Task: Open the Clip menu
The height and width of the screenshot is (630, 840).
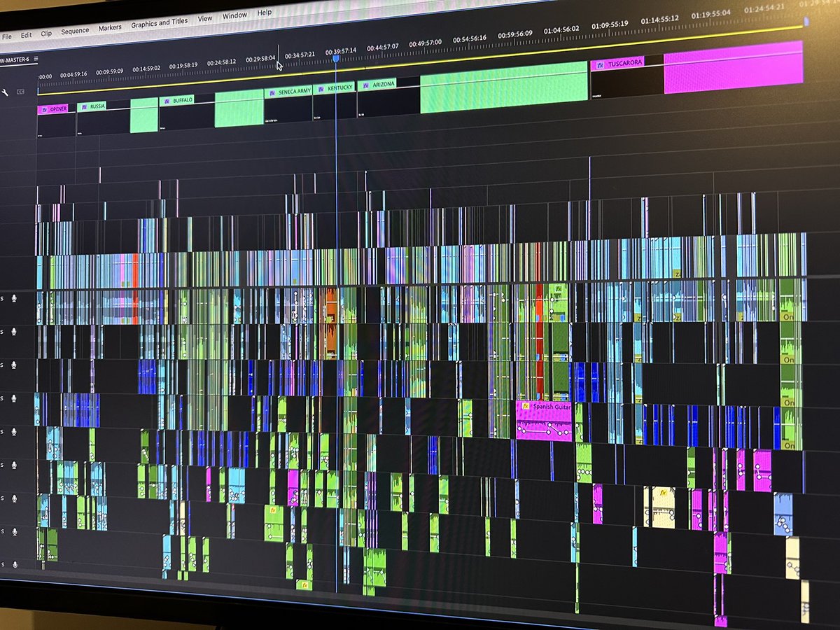Action: click(46, 33)
